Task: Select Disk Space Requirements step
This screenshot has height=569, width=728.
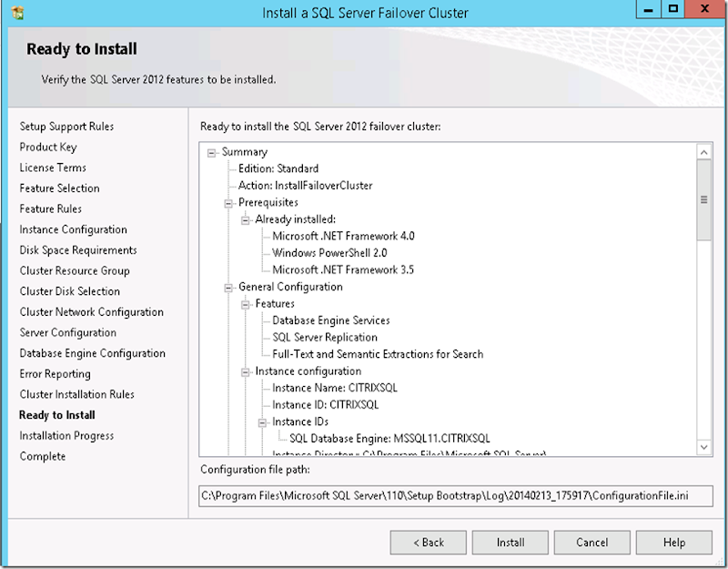Action: tap(78, 249)
